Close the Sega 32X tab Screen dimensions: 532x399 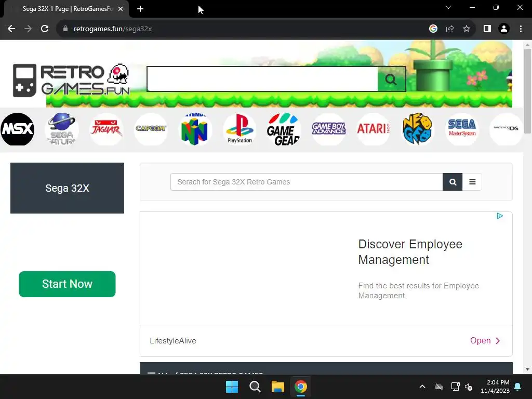(121, 9)
